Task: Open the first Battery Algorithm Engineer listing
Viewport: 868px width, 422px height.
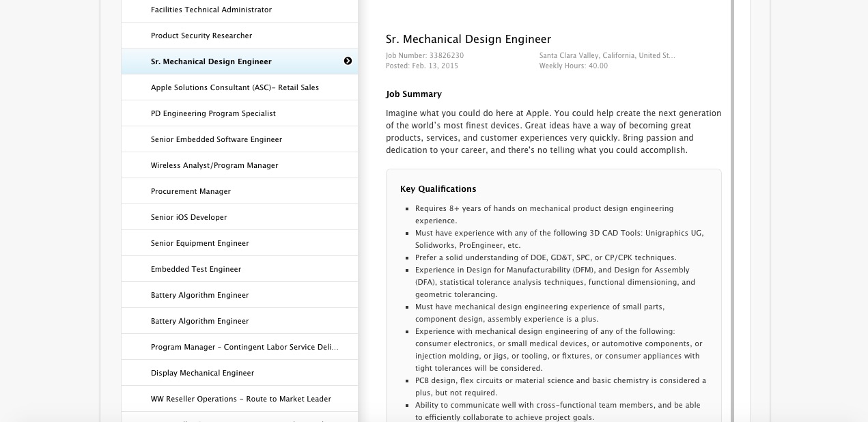Action: (x=199, y=295)
